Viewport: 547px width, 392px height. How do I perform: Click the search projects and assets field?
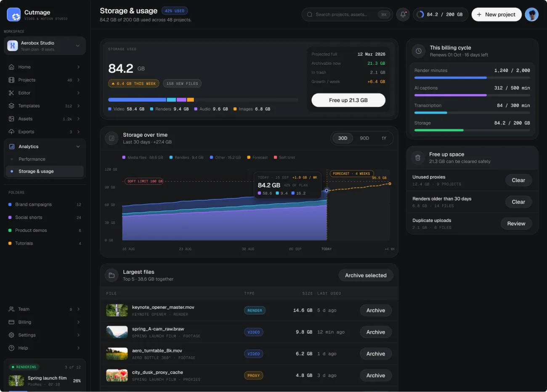click(x=347, y=14)
